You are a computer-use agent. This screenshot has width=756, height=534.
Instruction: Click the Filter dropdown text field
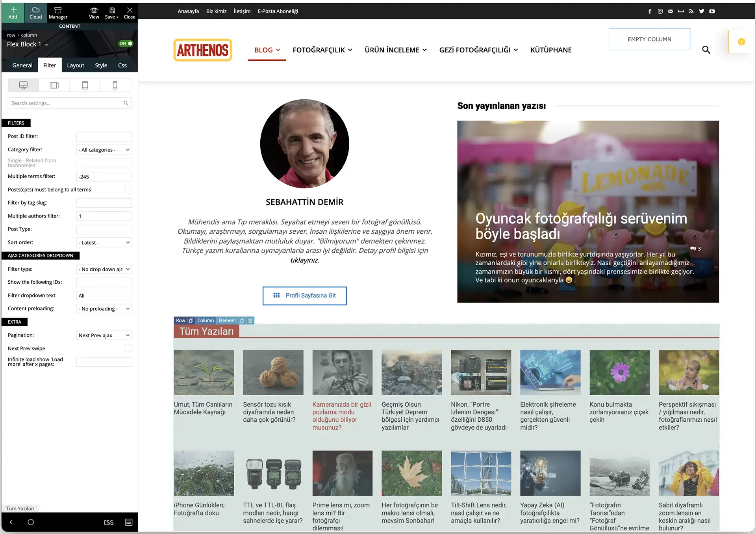(x=104, y=296)
